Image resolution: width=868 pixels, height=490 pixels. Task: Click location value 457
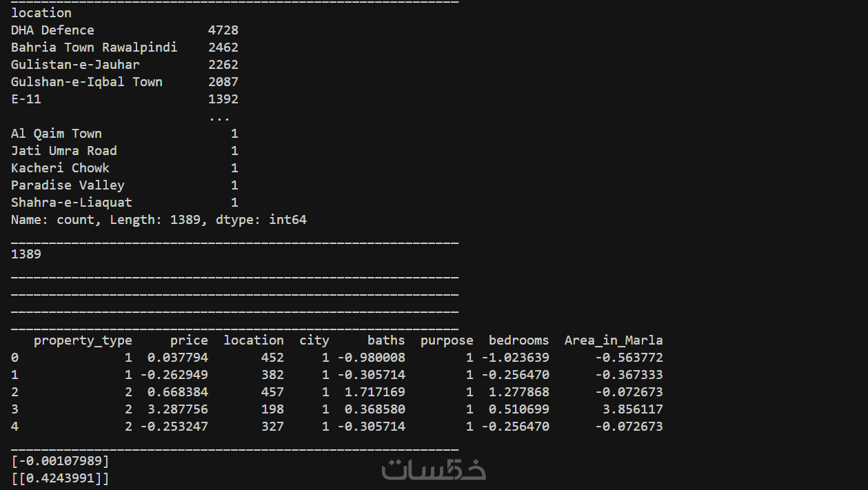tap(272, 392)
